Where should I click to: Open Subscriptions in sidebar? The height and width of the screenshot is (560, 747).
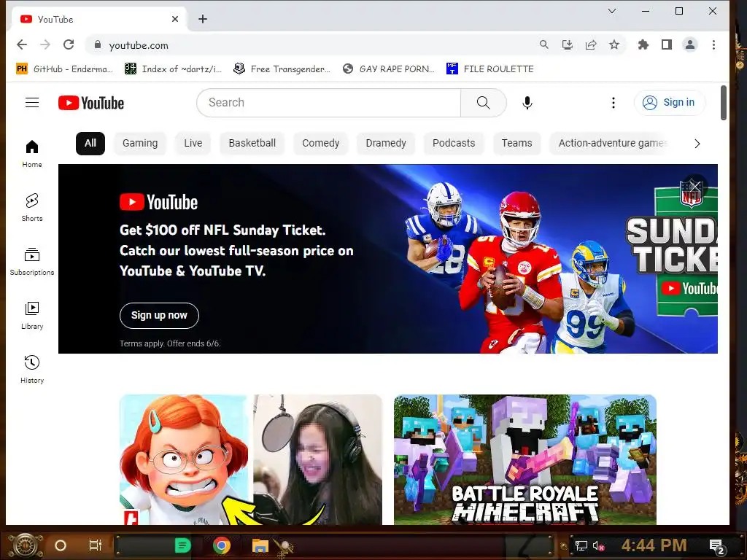(32, 261)
